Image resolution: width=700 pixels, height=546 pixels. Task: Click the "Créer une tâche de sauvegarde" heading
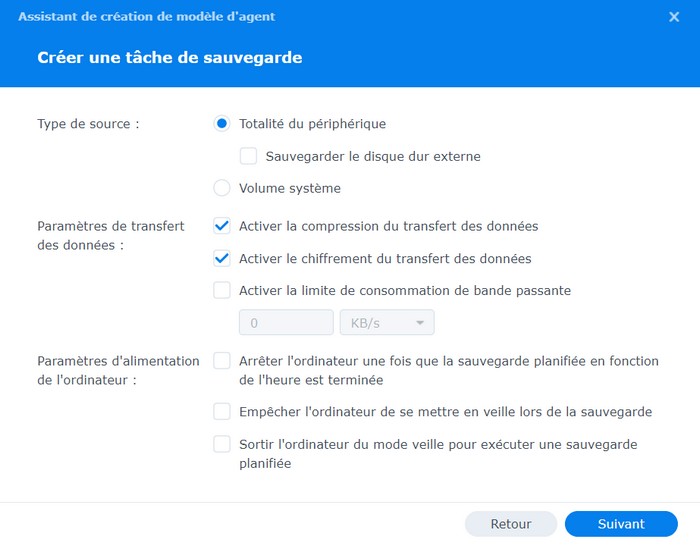point(170,58)
